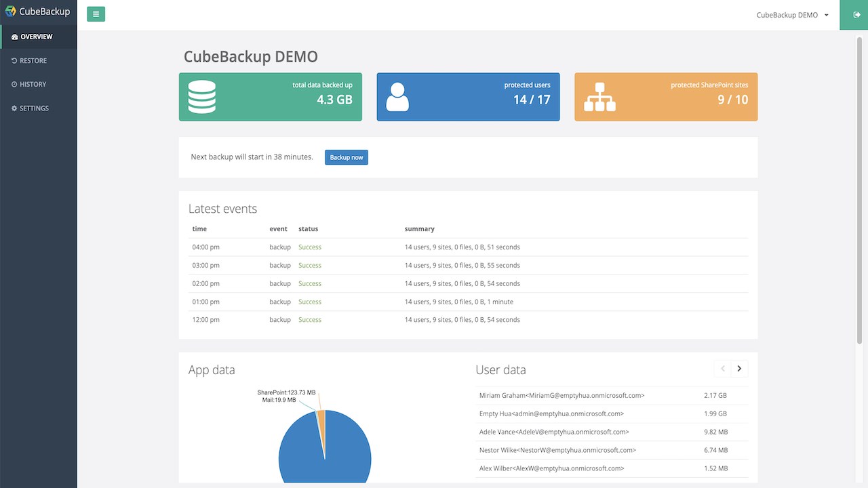Click the CubeBackup cube logo icon
Viewport: 868px width, 488px height.
point(10,11)
